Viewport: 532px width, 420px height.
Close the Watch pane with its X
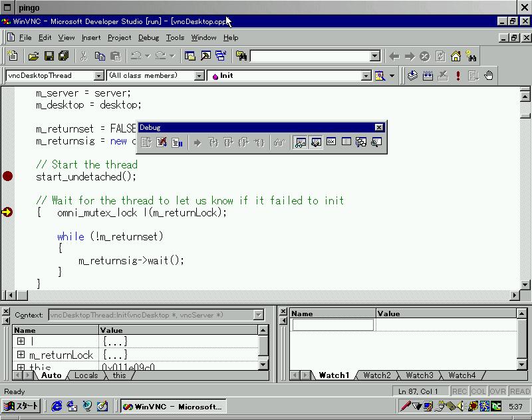283,311
